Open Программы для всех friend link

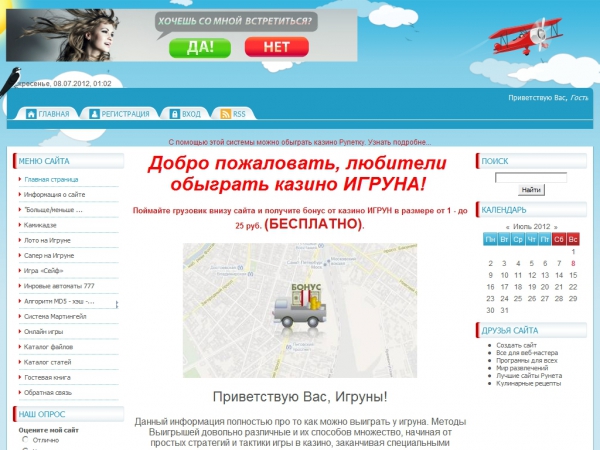tap(527, 360)
